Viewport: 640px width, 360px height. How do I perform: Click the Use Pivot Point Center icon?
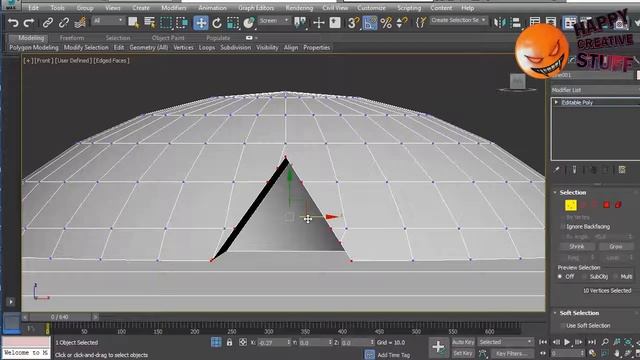(300, 22)
